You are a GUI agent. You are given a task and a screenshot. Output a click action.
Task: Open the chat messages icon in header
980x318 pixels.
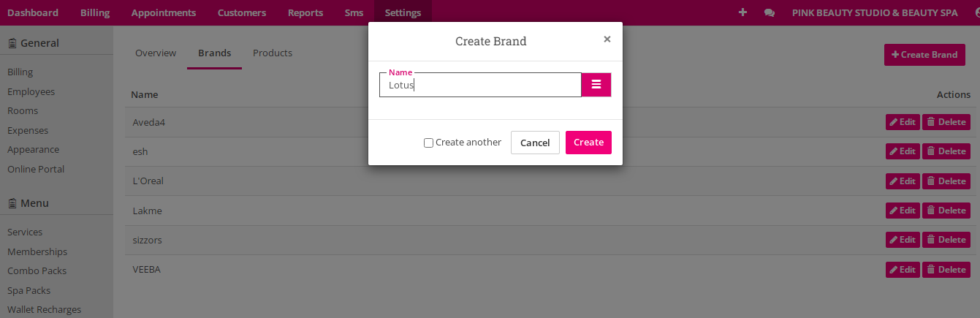pyautogui.click(x=769, y=12)
